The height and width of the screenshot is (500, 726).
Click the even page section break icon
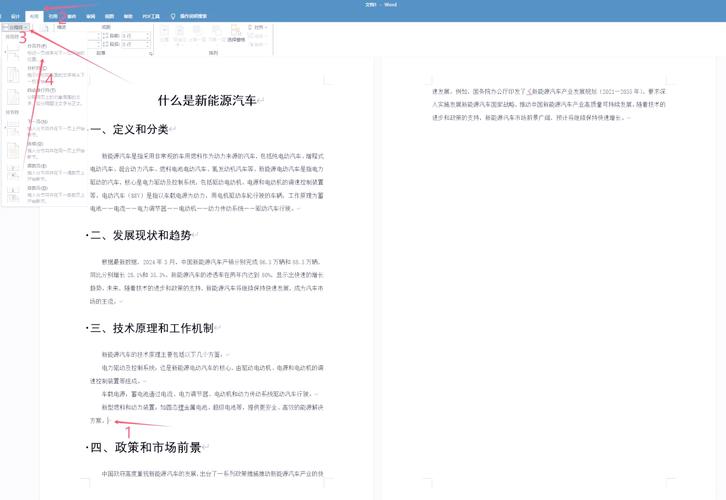pyautogui.click(x=13, y=173)
